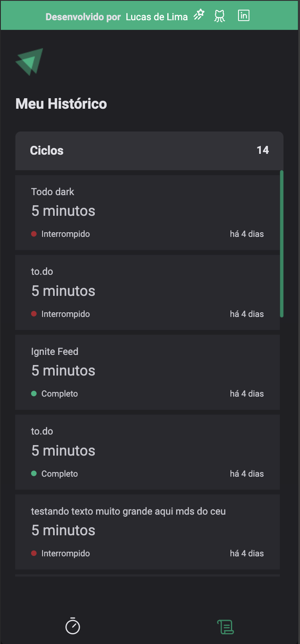Select the history scroll tab
This screenshot has height=644, width=300.
(225, 627)
